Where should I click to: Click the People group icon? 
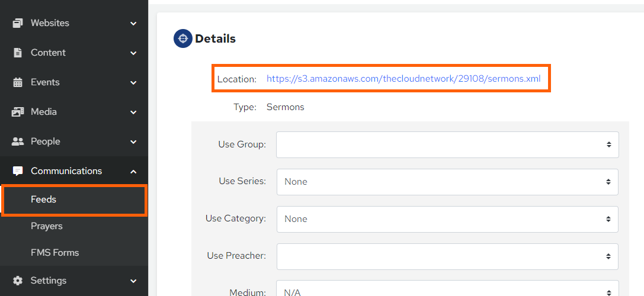click(18, 141)
